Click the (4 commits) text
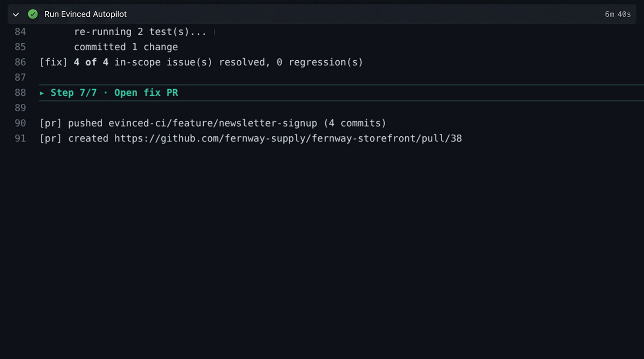The height and width of the screenshot is (359, 644). tap(355, 123)
